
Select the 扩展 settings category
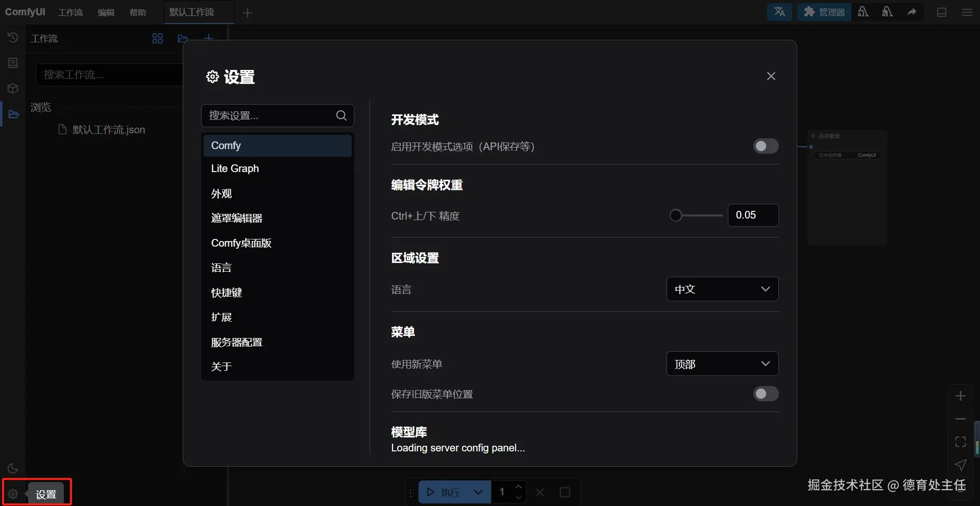click(x=278, y=317)
